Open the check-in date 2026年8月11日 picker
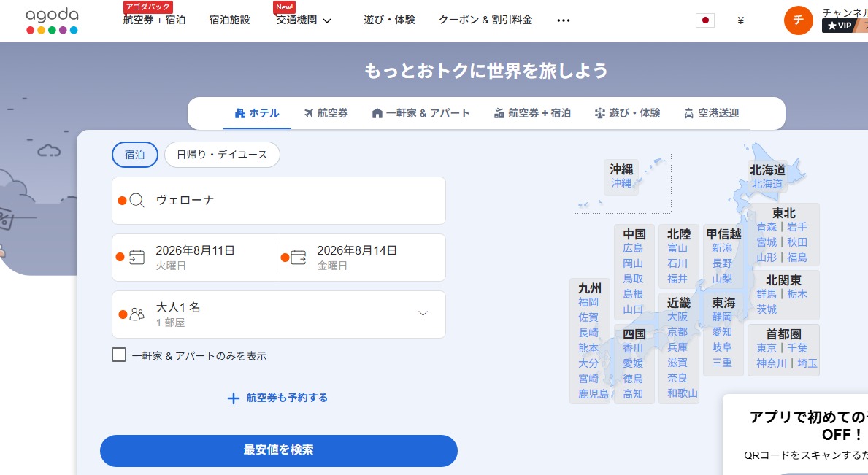This screenshot has width=868, height=475. point(196,257)
